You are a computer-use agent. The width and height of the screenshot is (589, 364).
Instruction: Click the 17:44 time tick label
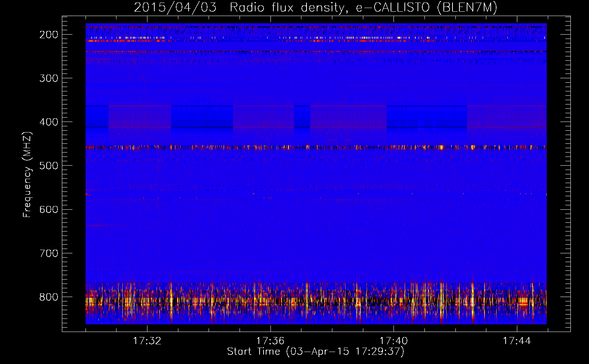coord(517,341)
